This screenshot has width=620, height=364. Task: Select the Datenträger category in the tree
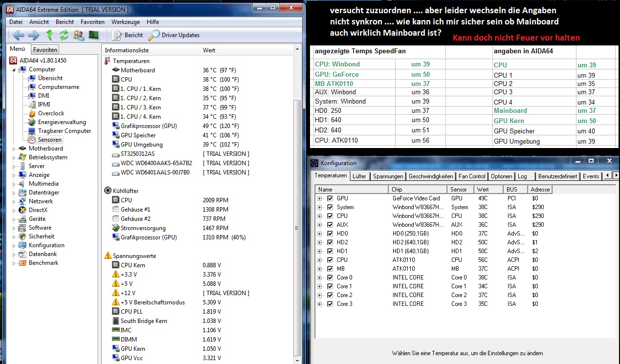pos(44,193)
